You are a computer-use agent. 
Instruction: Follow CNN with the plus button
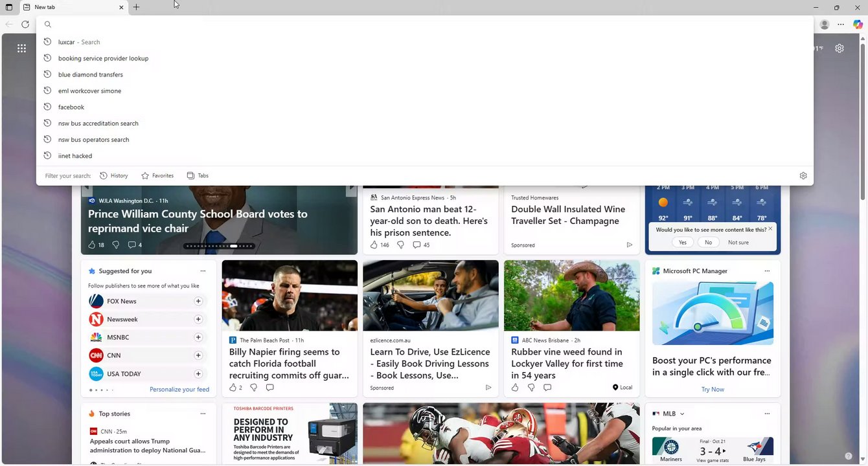point(198,355)
